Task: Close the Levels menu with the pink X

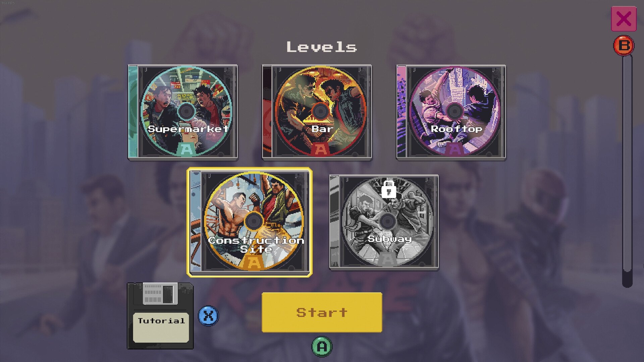Action: pyautogui.click(x=624, y=19)
